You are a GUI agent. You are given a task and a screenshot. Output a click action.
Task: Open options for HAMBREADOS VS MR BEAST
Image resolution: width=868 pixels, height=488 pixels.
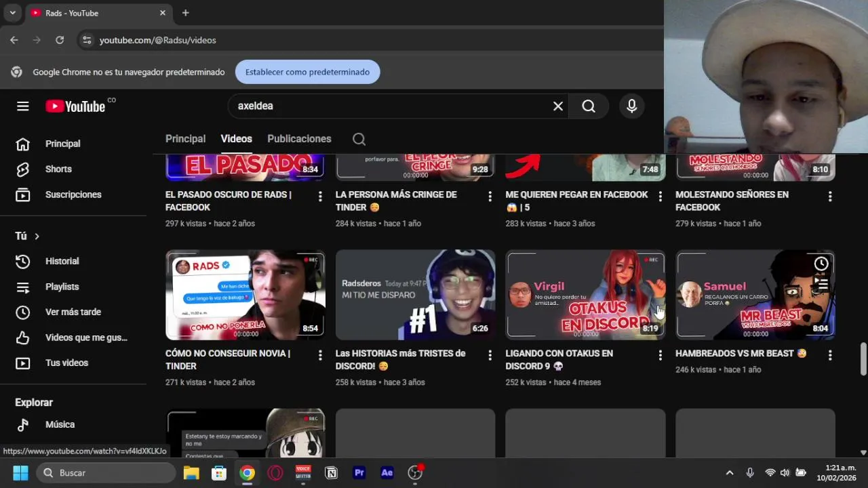830,355
